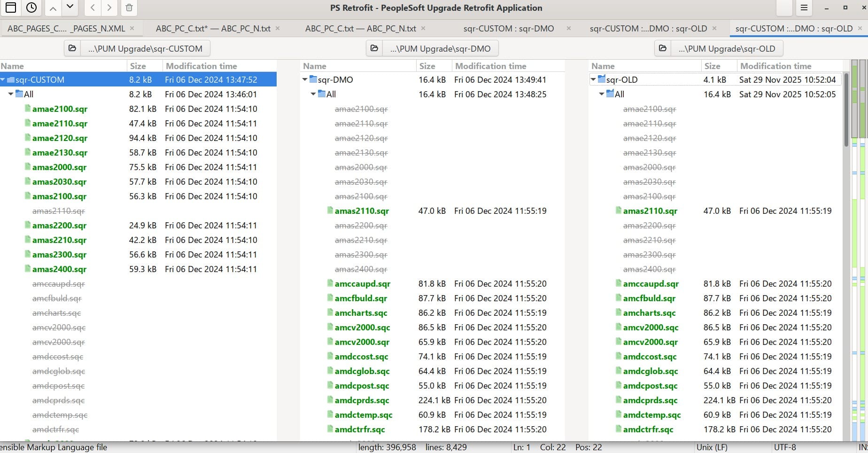Click the new comparison window icon

pyautogui.click(x=10, y=8)
